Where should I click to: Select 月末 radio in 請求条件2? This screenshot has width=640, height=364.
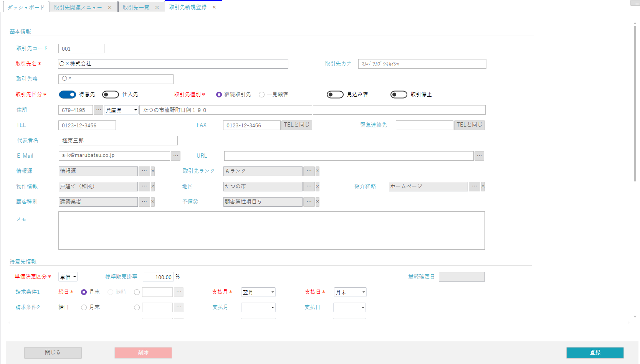[x=84, y=308]
